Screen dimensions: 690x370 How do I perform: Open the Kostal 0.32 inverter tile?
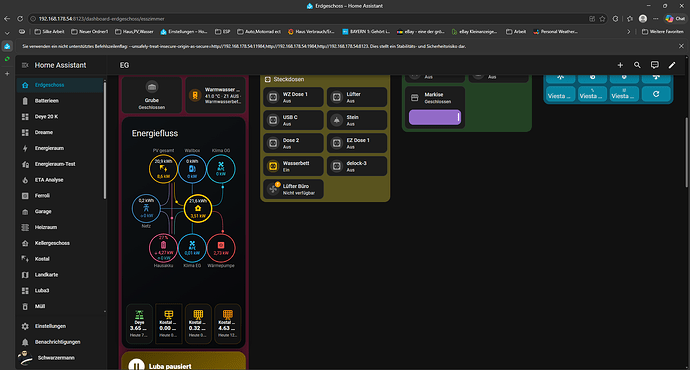tap(198, 323)
